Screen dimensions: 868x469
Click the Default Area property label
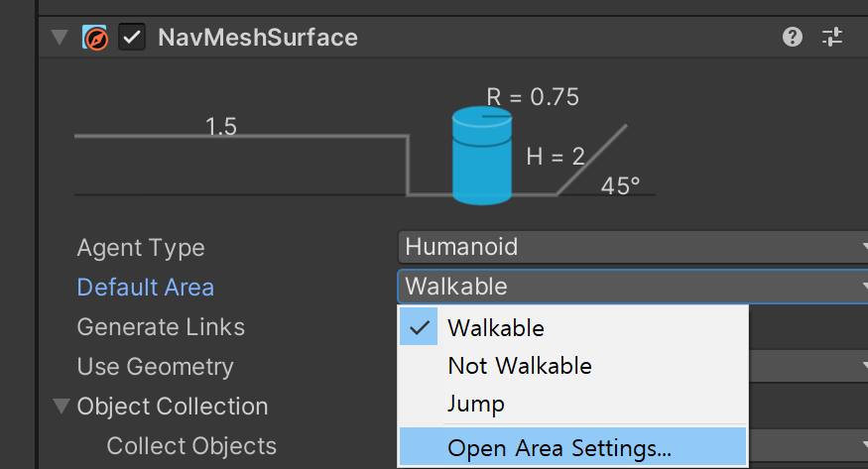(145, 287)
